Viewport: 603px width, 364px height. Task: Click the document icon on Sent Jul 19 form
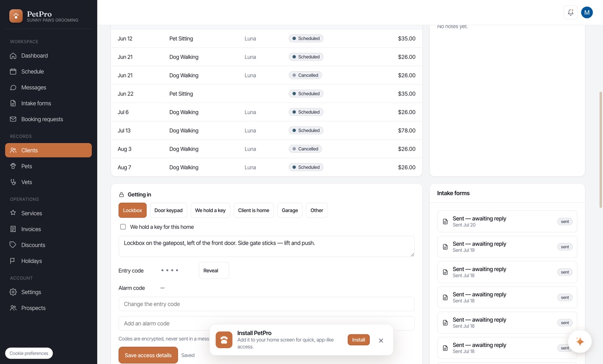pos(445,247)
